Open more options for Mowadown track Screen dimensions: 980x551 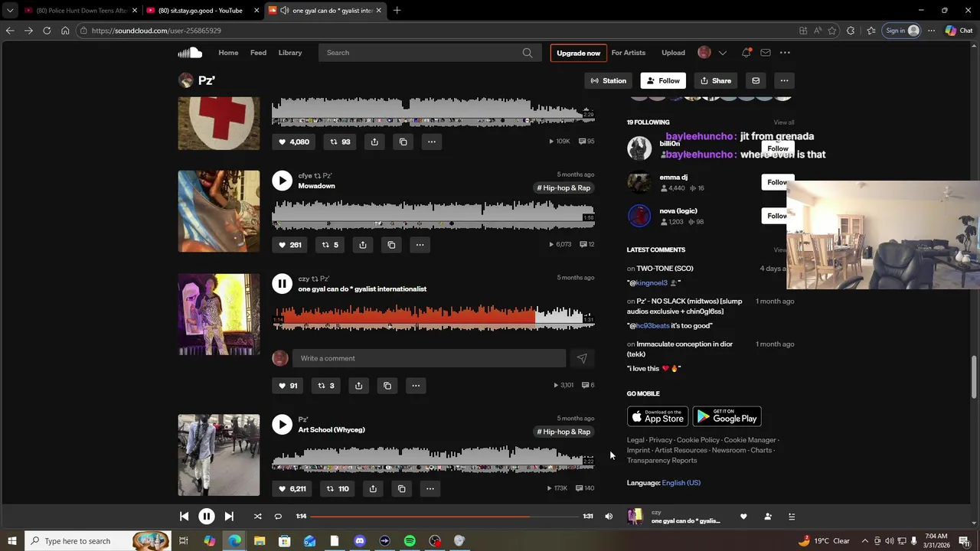point(420,245)
